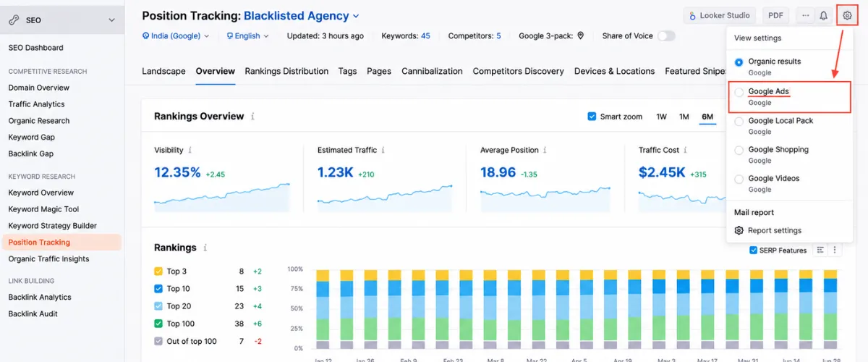Open the chart vertical dots menu
Screen dimensions: 868x362
click(835, 250)
